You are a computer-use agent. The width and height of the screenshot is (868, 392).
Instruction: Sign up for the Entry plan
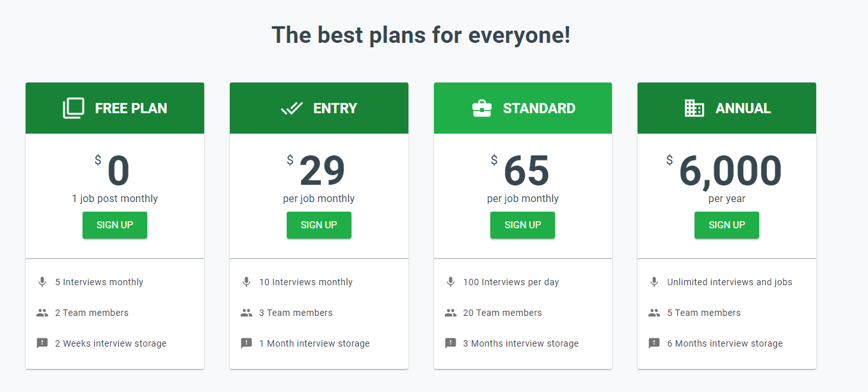tap(319, 225)
